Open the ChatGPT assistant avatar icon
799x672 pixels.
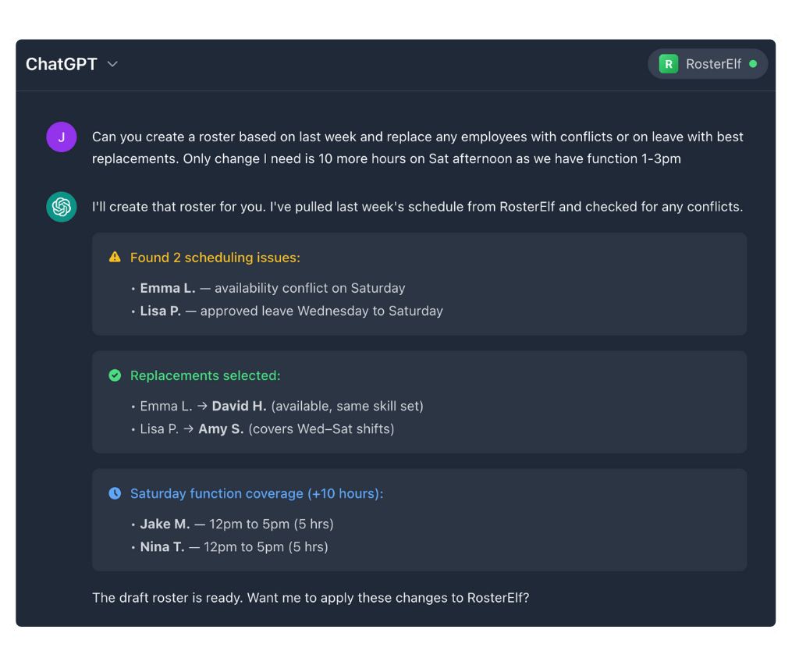(x=62, y=207)
